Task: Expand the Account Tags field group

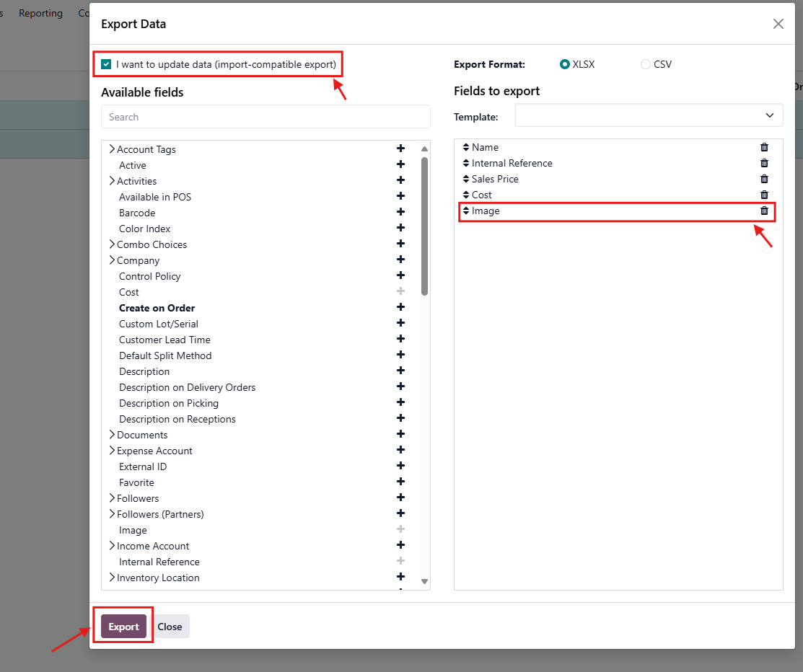Action: pos(112,149)
